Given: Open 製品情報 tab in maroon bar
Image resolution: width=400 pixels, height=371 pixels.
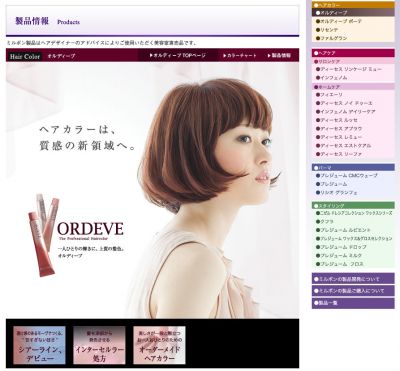Looking at the screenshot, I should click(279, 56).
